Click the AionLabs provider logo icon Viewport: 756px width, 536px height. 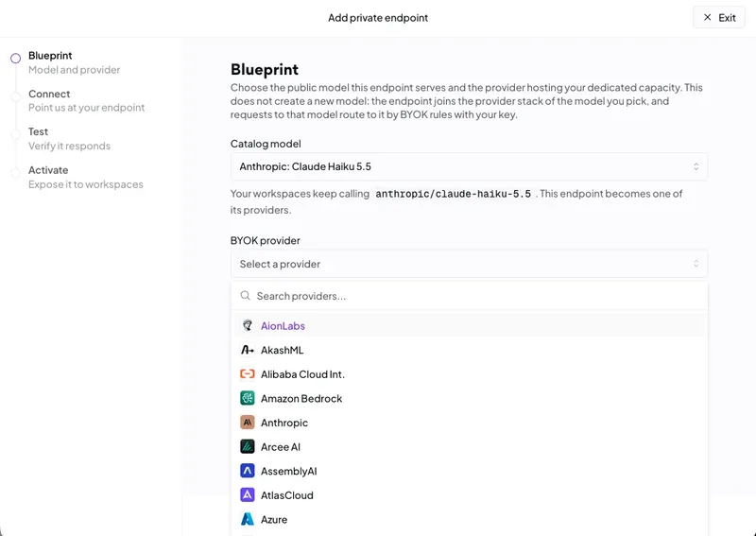point(248,325)
